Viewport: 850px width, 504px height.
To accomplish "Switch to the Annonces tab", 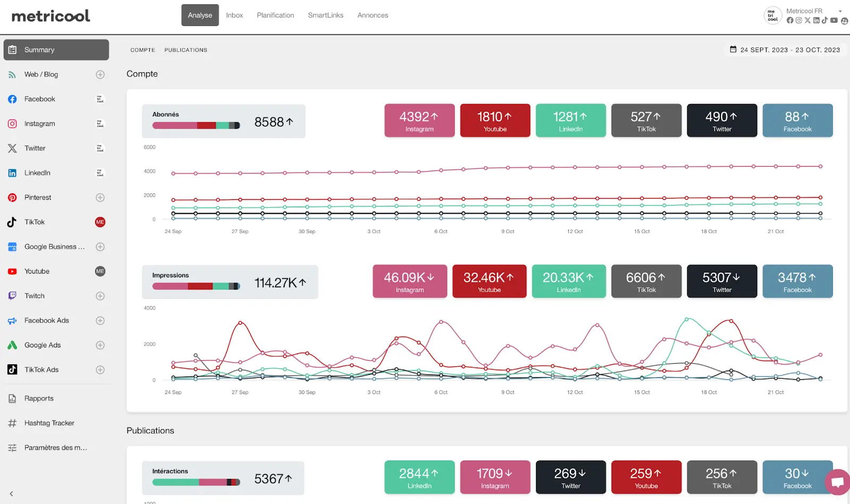I will (372, 15).
